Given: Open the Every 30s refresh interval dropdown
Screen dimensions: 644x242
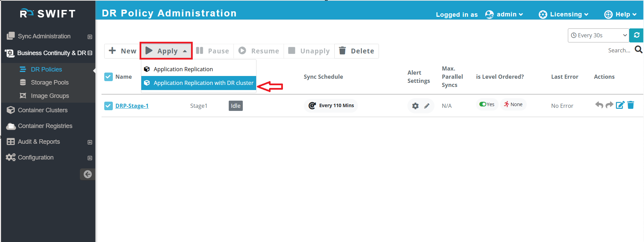Looking at the screenshot, I should [598, 35].
